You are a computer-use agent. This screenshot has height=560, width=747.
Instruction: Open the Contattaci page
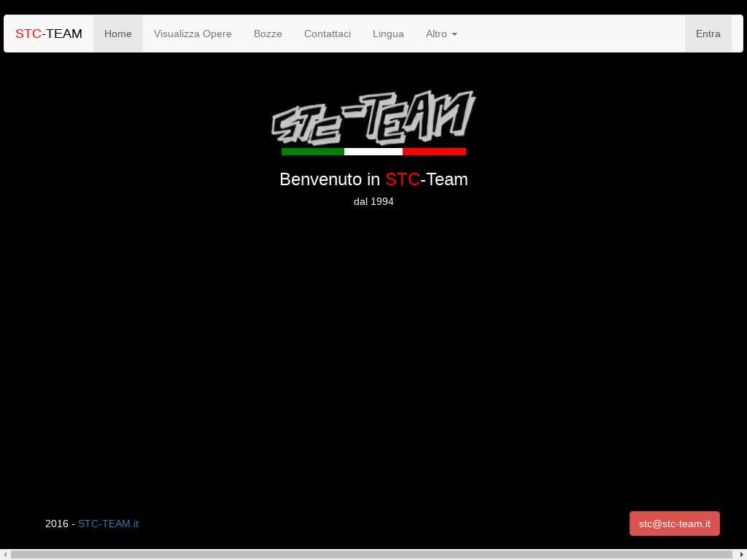[328, 34]
